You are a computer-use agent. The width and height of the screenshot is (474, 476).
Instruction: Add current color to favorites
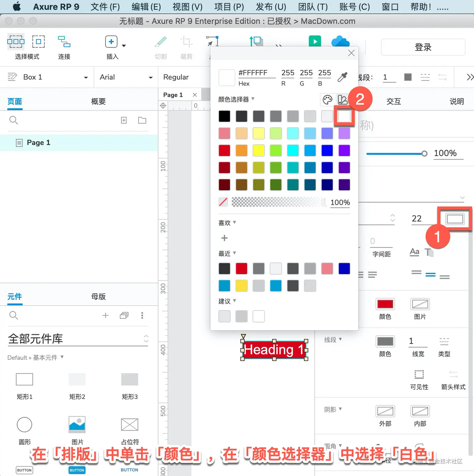pos(224,238)
